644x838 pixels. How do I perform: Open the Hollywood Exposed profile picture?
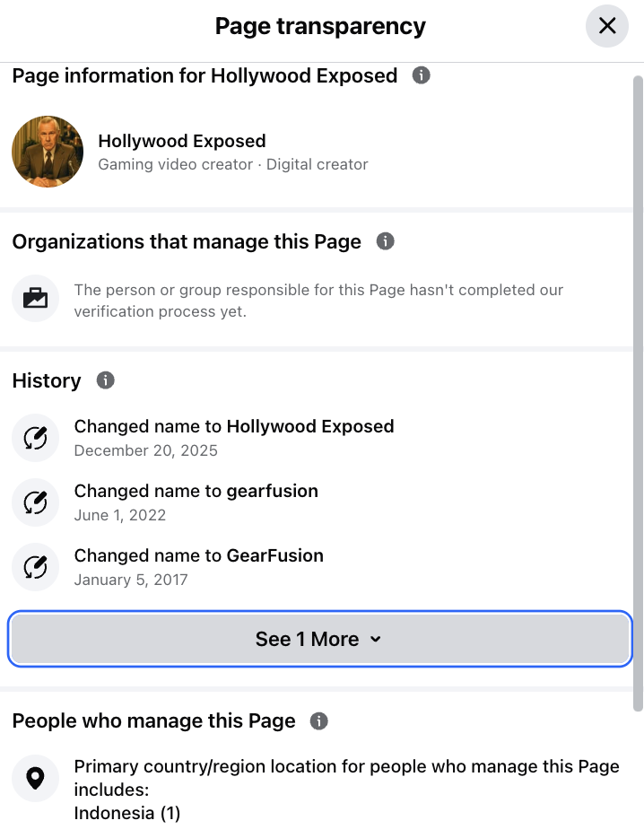pos(48,152)
